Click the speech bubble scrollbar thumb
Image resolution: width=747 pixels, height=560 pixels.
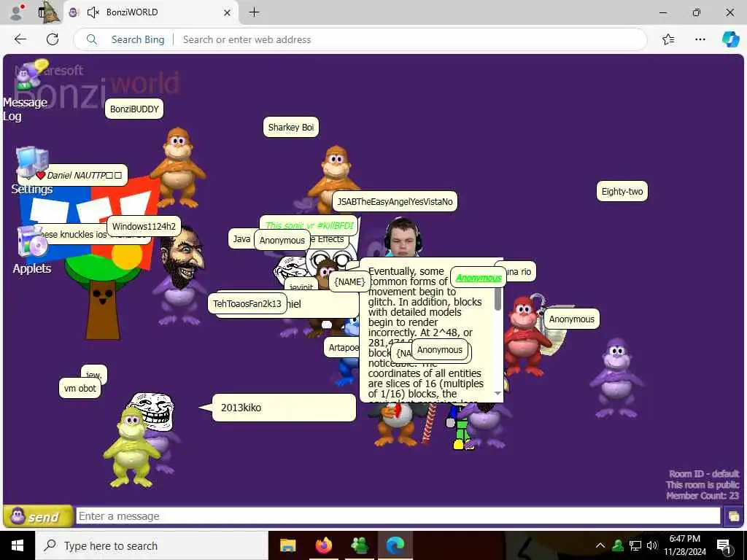498,298
